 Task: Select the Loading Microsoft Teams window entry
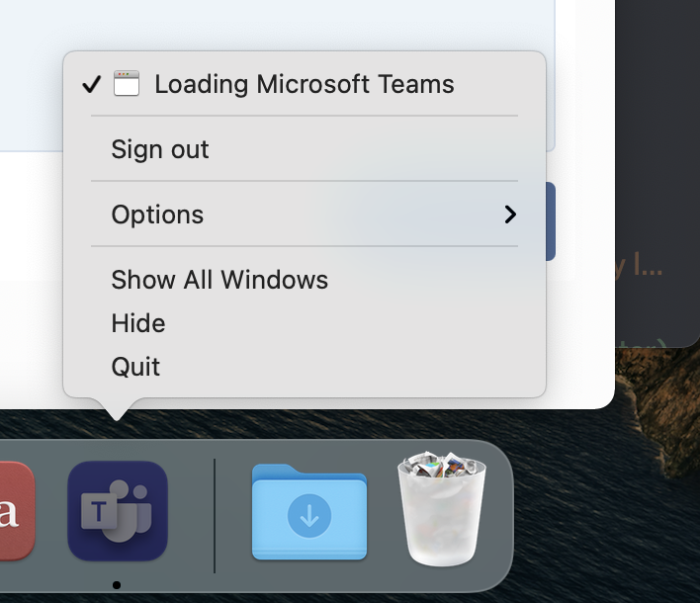pos(305,84)
